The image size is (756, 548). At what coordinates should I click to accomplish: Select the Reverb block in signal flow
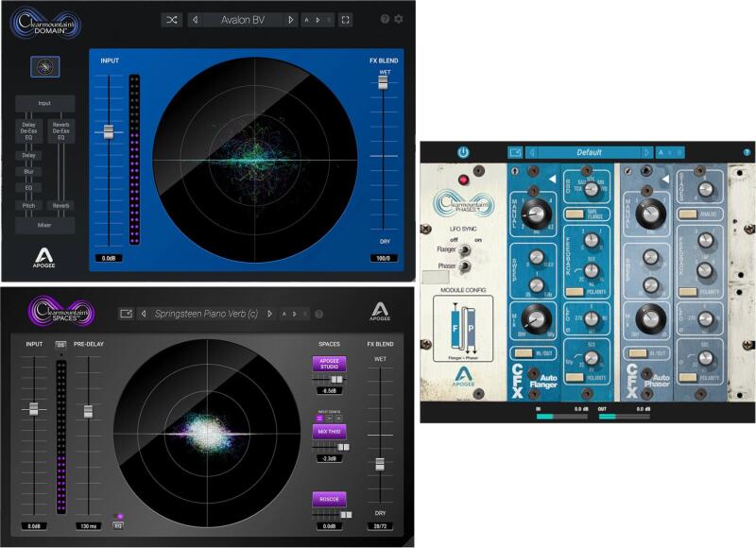(x=61, y=205)
